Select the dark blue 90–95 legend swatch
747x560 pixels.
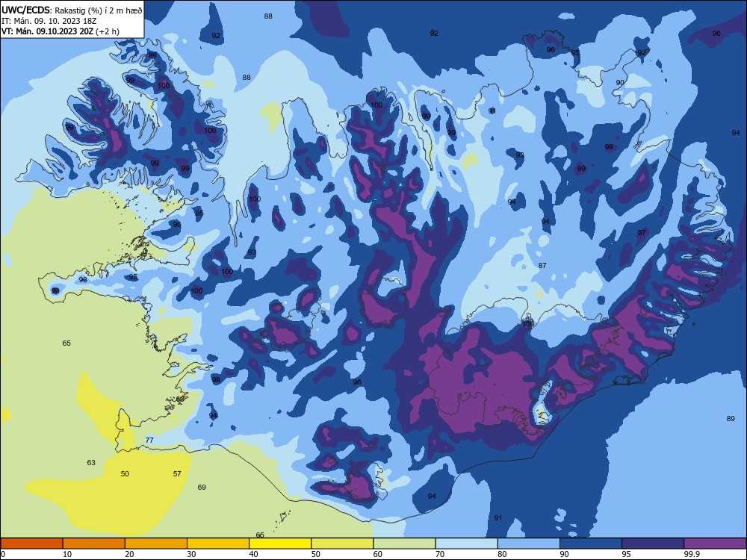[x=591, y=544]
